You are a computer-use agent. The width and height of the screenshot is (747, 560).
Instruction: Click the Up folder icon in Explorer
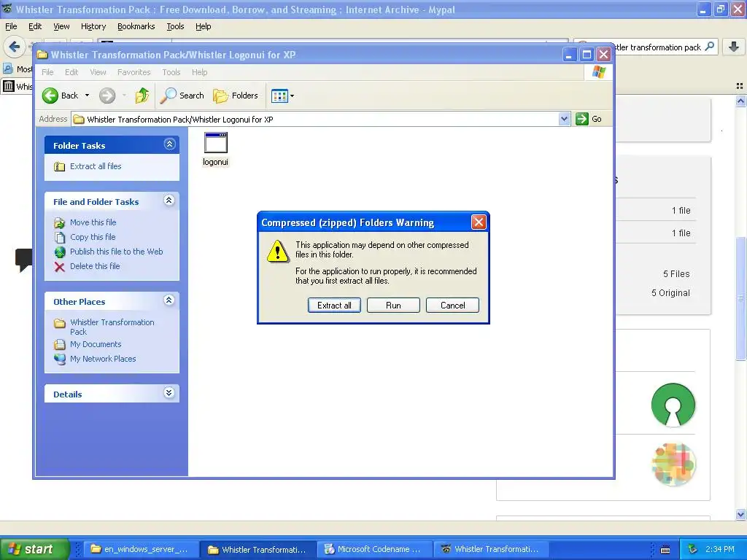[142, 96]
